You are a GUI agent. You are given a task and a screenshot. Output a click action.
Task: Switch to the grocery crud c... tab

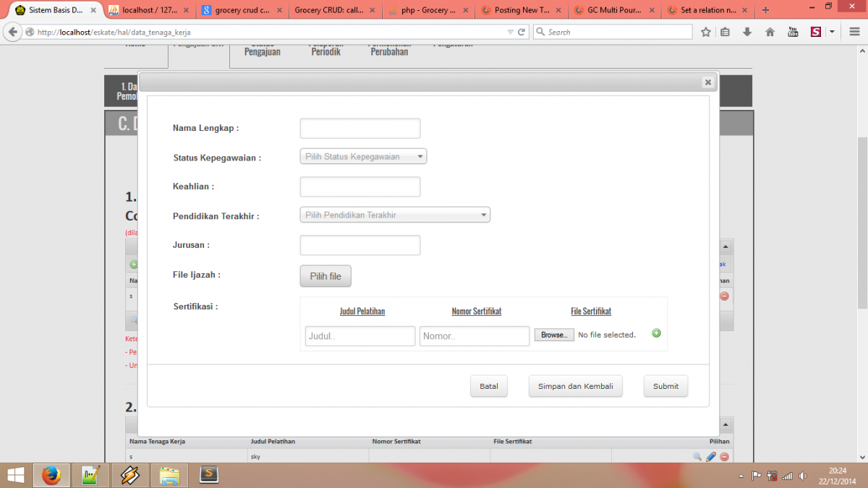[242, 10]
